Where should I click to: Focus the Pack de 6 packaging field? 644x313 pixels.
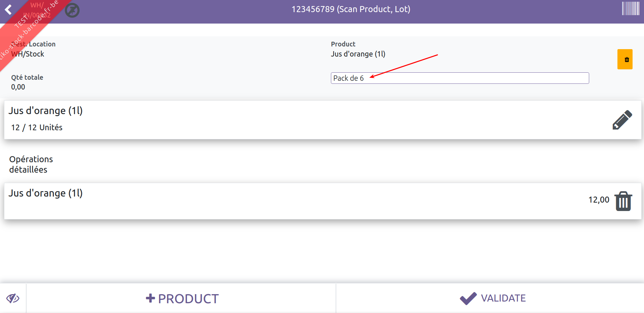click(x=460, y=78)
